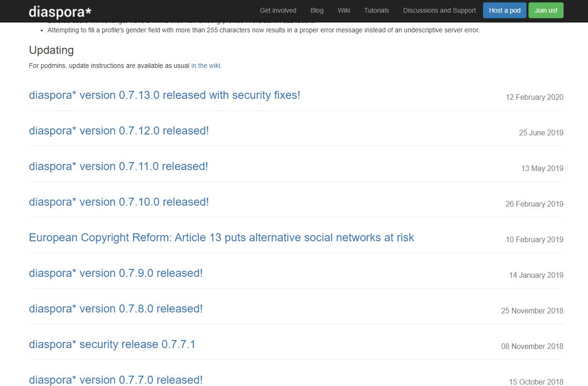
Task: Open the Wiki nav link
Action: pos(344,10)
